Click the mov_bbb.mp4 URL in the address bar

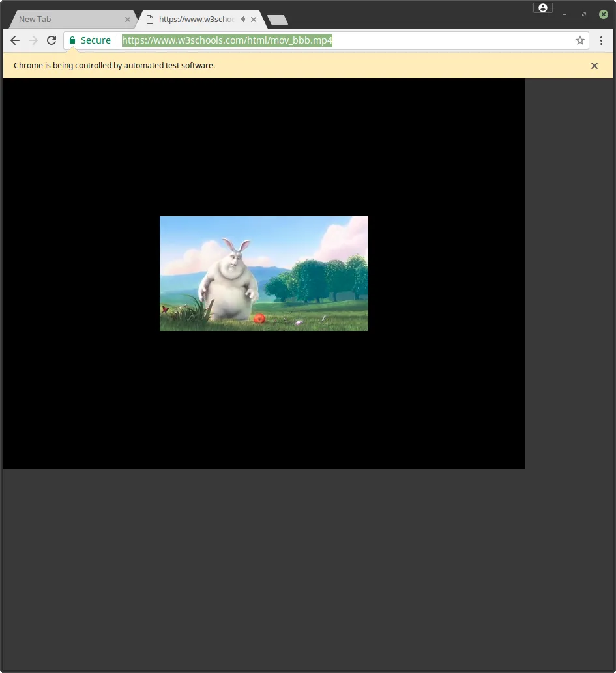[x=227, y=40]
